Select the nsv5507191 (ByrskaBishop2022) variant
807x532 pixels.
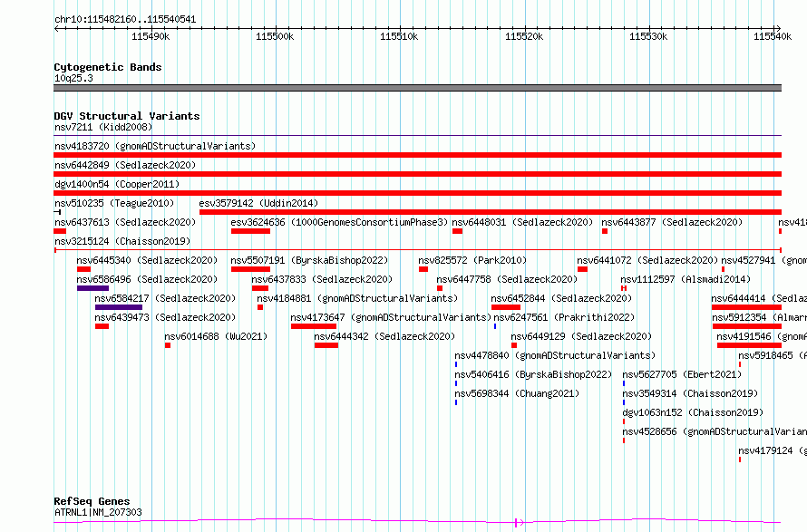pyautogui.click(x=250, y=269)
